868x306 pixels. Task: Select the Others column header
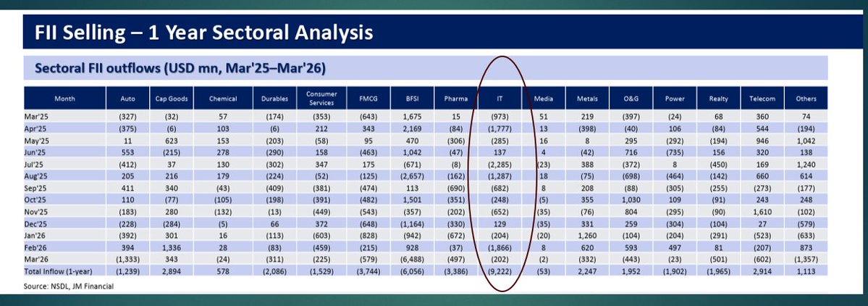click(x=806, y=99)
